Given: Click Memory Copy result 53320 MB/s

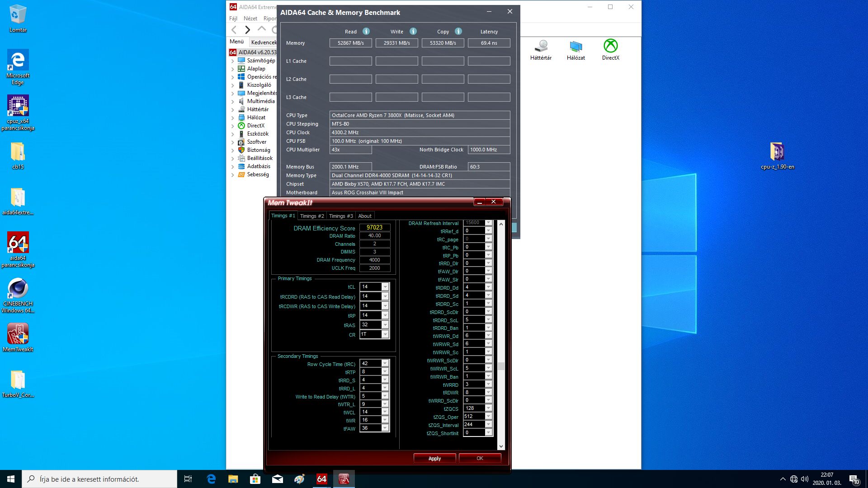Looking at the screenshot, I should click(x=443, y=43).
